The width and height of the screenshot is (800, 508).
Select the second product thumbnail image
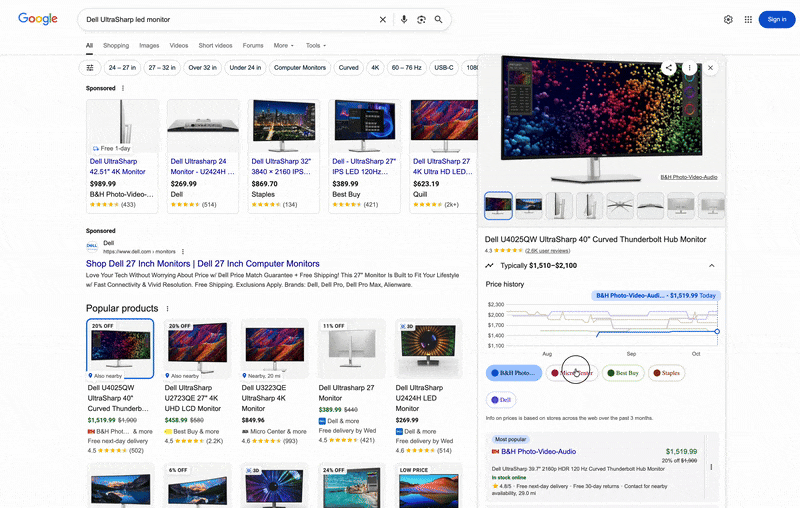coord(529,205)
